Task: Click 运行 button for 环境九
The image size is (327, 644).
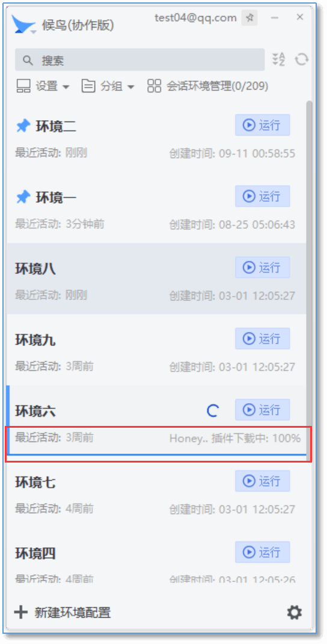Action: pyautogui.click(x=263, y=338)
